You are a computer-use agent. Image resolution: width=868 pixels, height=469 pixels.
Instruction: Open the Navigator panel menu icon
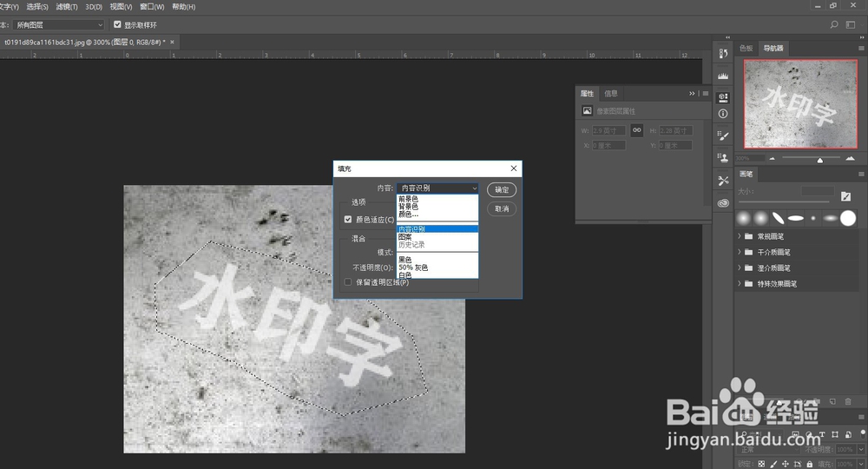(861, 48)
